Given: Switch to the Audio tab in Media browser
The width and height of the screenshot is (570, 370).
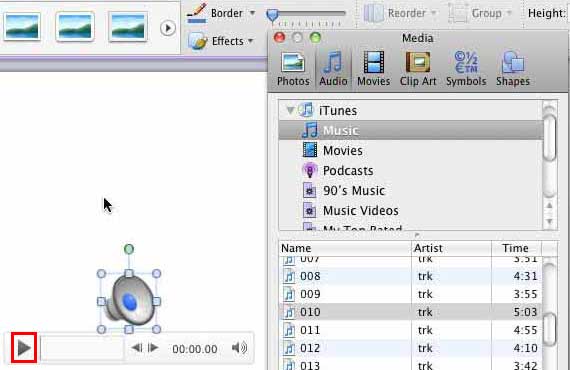Looking at the screenshot, I should (x=333, y=69).
